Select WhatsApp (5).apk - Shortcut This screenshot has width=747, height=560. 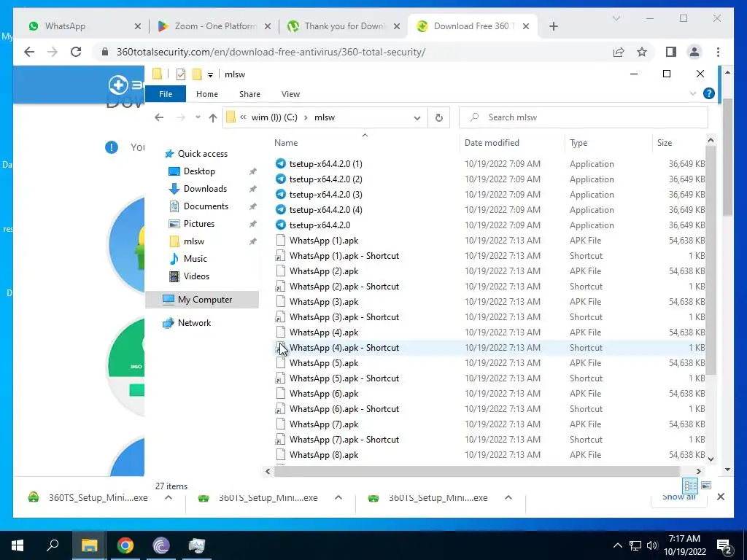click(x=344, y=378)
